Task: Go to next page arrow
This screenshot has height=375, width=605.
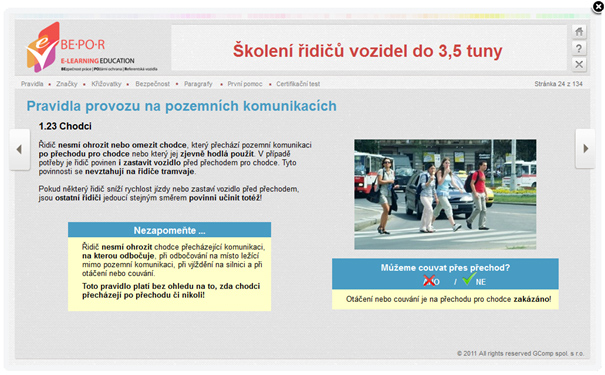Action: tap(585, 149)
